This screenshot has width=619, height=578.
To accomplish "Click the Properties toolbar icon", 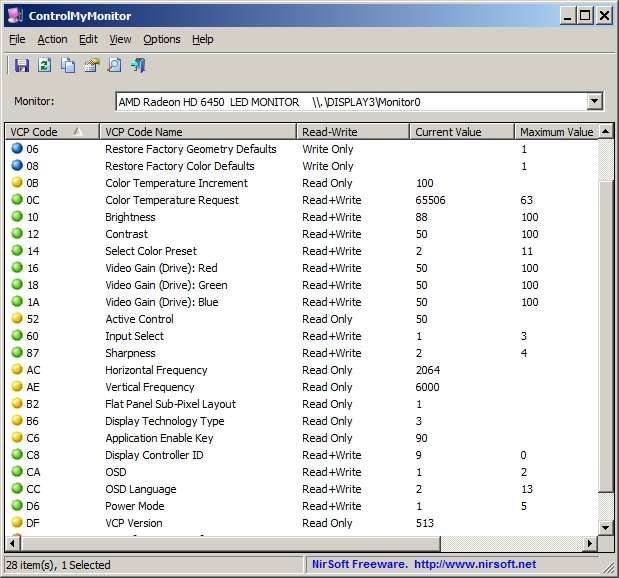I will point(91,66).
